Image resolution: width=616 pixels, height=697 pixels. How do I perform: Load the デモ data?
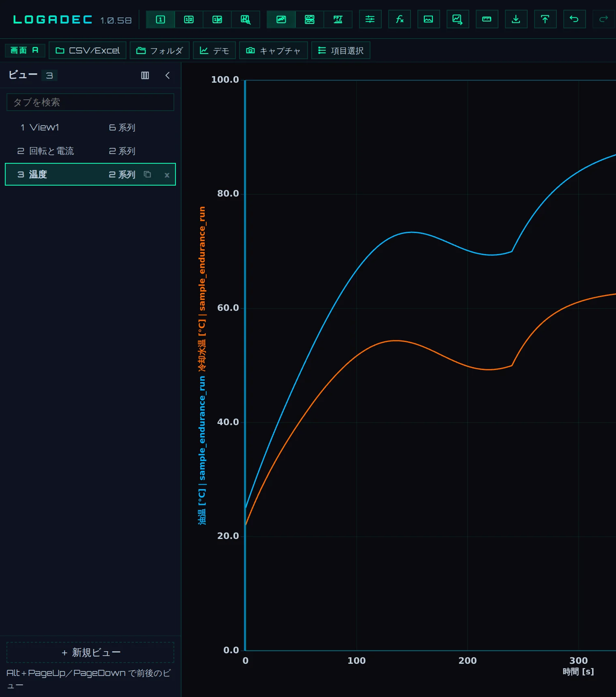point(214,50)
